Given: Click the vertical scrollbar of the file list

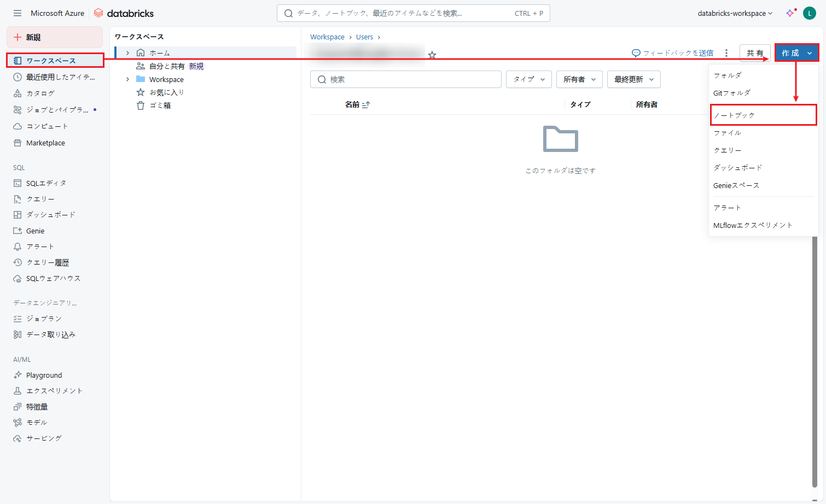Looking at the screenshot, I should pos(815,361).
